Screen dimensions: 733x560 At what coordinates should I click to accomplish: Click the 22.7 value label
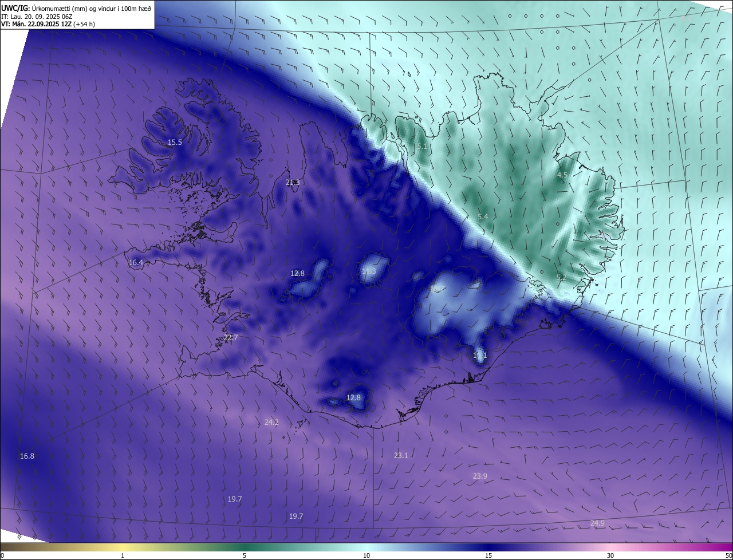point(230,338)
